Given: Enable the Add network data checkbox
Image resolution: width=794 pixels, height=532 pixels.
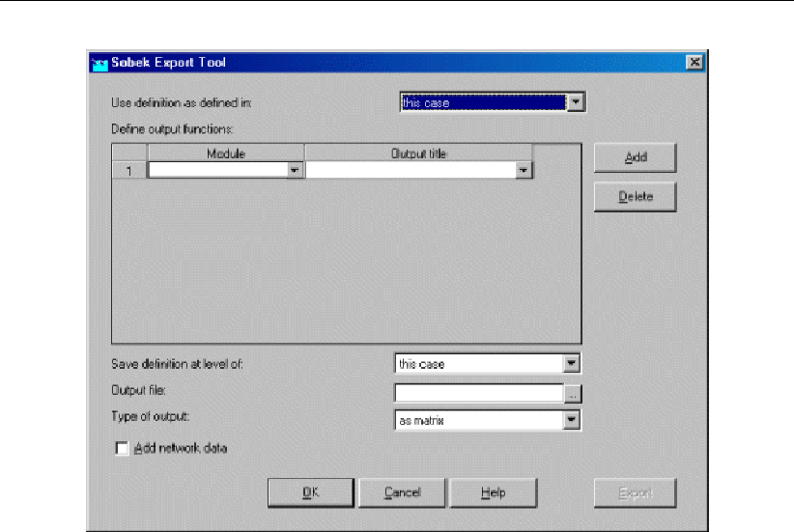Looking at the screenshot, I should pyautogui.click(x=122, y=448).
